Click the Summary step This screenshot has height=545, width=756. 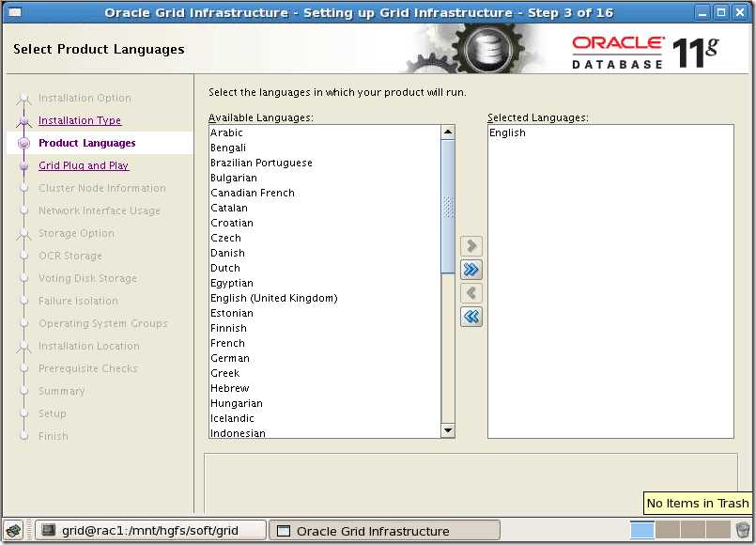coord(61,391)
